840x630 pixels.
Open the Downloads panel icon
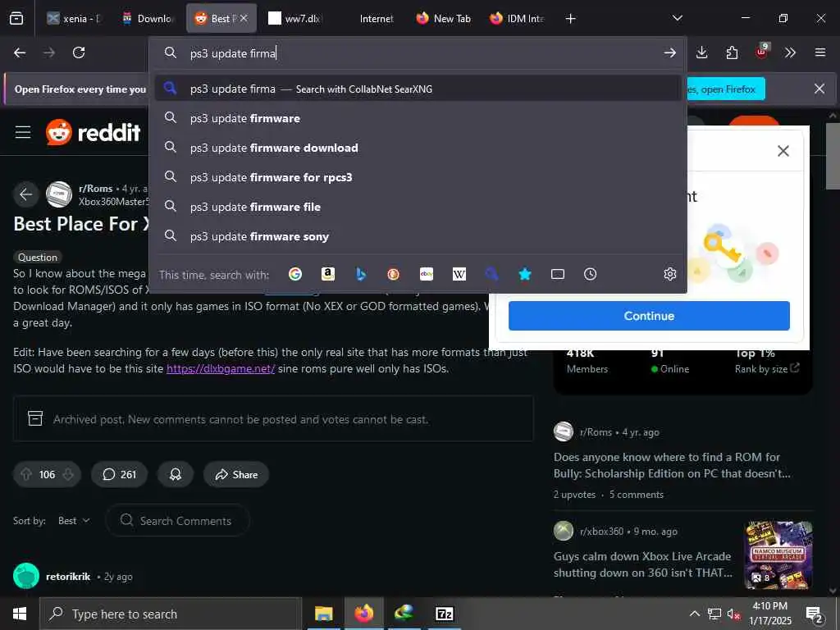[702, 52]
